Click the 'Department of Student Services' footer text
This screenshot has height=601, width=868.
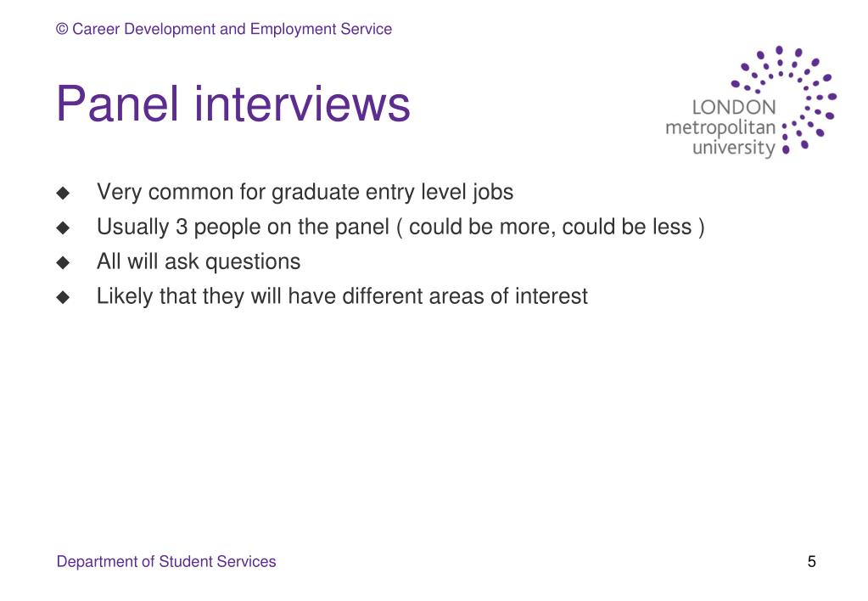(166, 562)
